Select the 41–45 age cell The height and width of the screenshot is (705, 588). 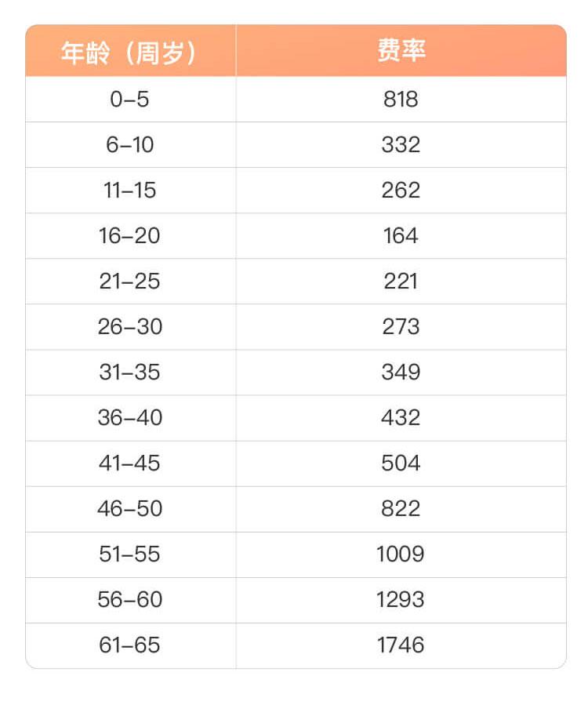129,463
